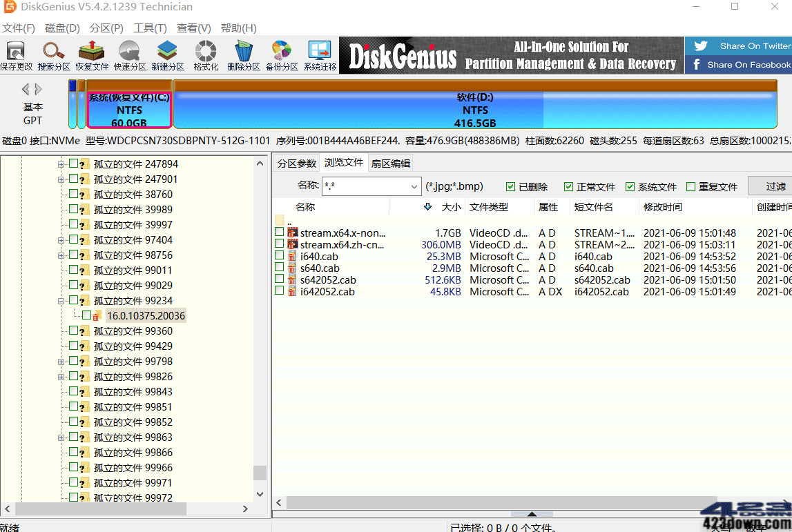
Task: Expand 孤立的文件 99826 tree node
Action: pos(61,377)
